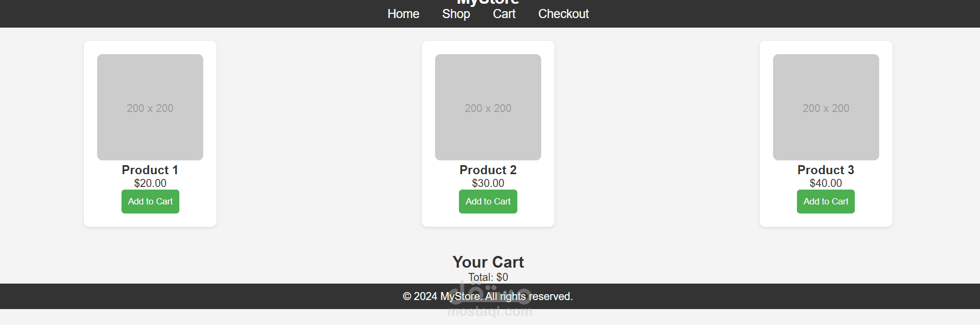Image resolution: width=980 pixels, height=325 pixels.
Task: Select the Product 1 title
Action: 150,170
